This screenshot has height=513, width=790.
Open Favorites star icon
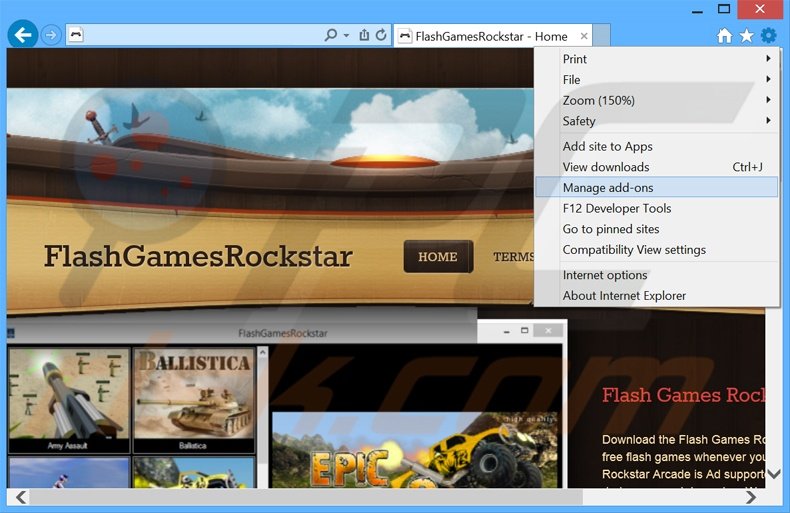point(746,35)
